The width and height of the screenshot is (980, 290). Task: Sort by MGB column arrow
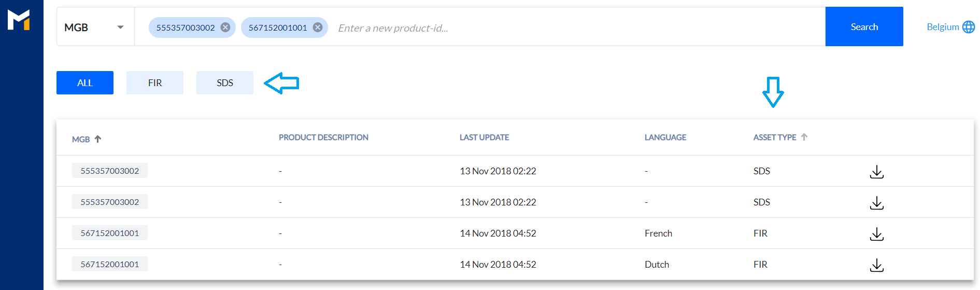tap(98, 139)
